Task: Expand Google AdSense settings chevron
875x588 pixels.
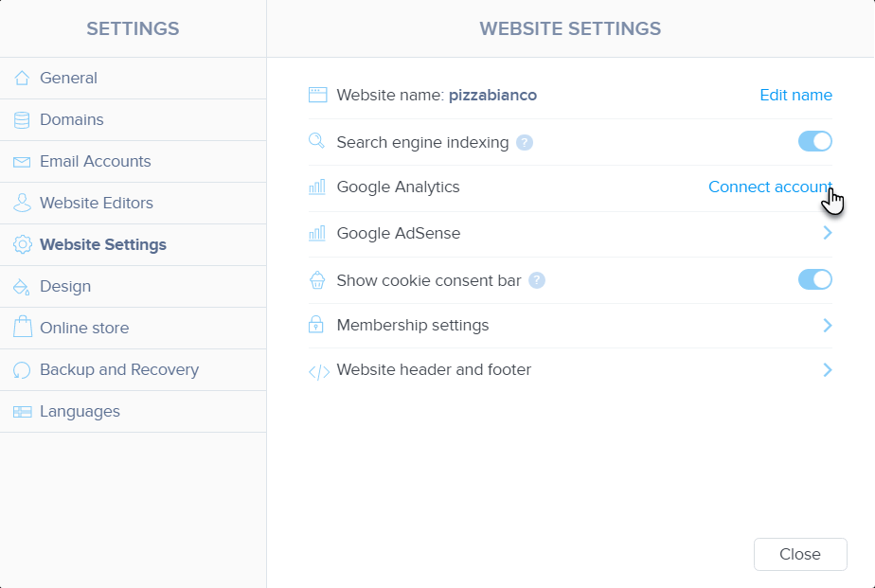Action: point(828,233)
